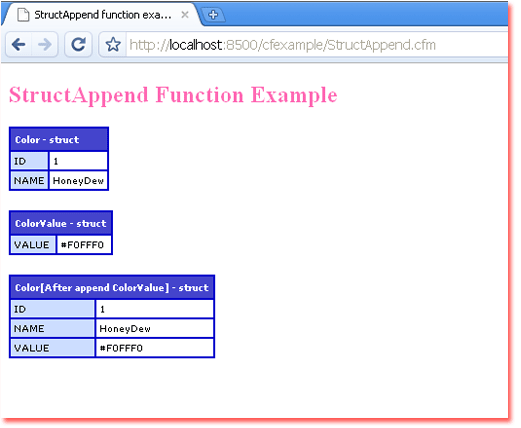Screen dimensions: 521x428
Task: Click the browser Back arrow button
Action: (19, 44)
